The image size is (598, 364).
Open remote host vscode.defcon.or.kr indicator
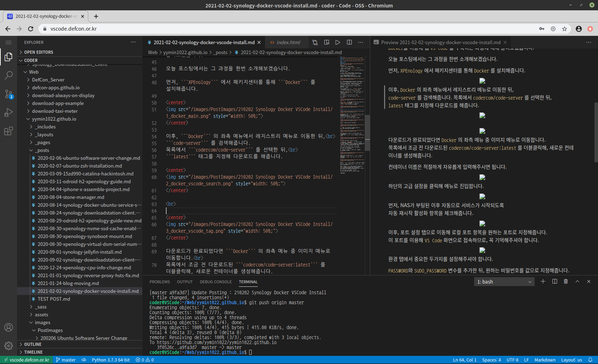pyautogui.click(x=26, y=360)
